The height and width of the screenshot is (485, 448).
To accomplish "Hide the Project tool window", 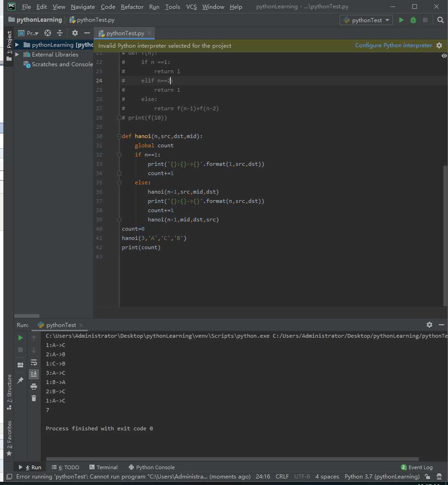I will point(87,33).
